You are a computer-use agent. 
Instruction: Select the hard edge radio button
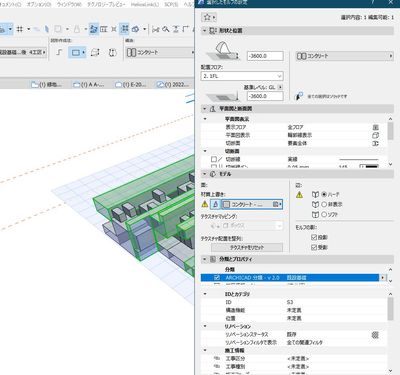point(324,194)
